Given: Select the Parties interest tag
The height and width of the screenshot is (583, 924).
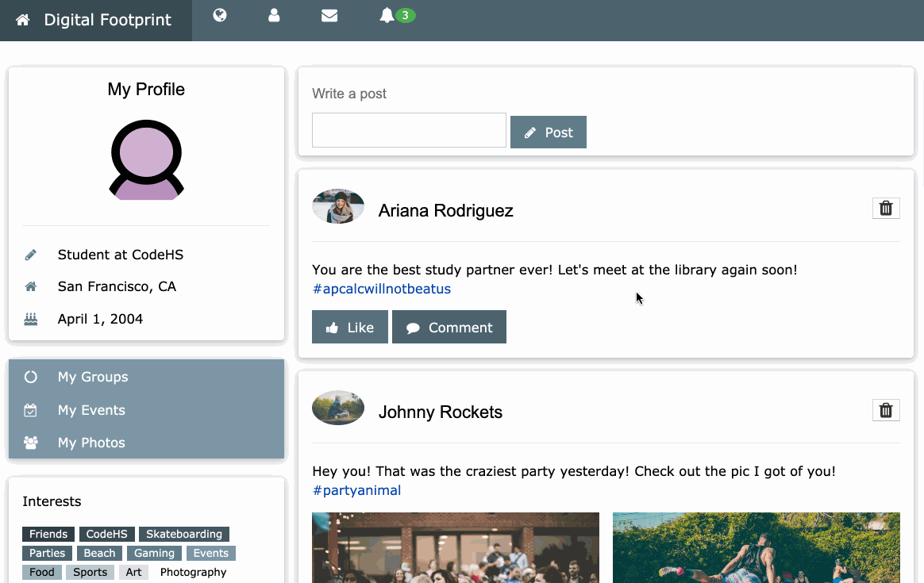Looking at the screenshot, I should tap(47, 553).
